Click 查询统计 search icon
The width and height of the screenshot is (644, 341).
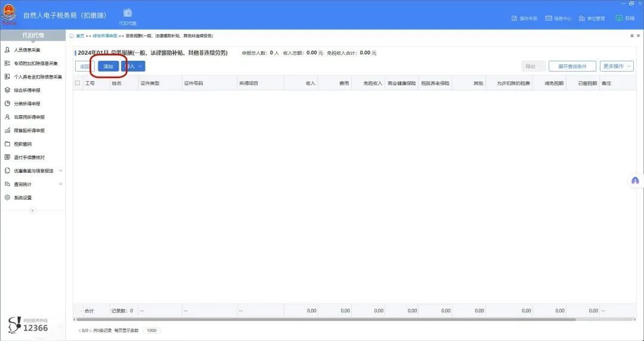[x=7, y=184]
